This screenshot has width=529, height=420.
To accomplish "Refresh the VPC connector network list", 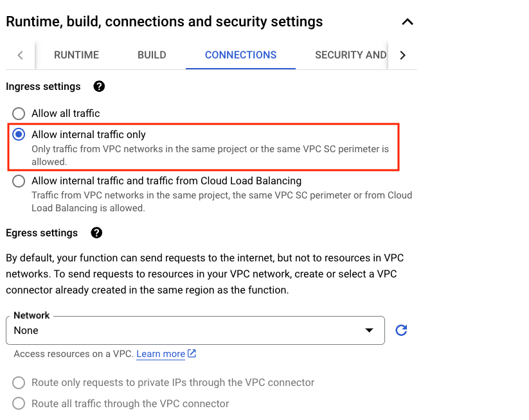I will coord(401,331).
